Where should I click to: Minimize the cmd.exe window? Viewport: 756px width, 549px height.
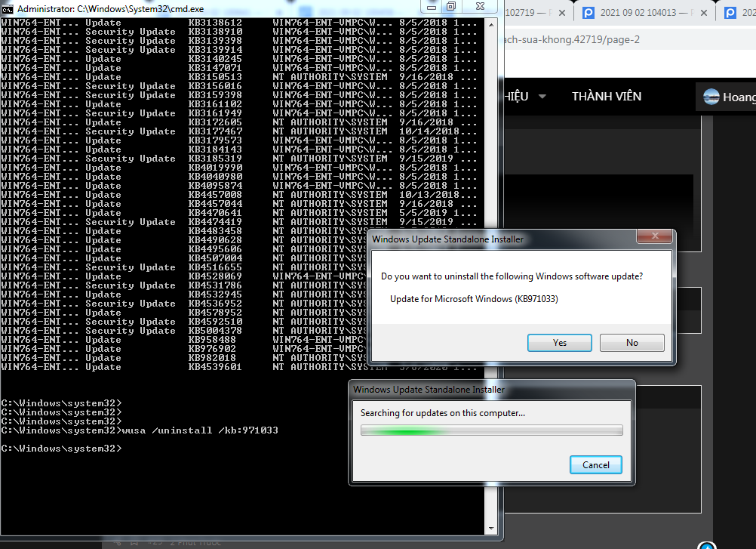point(432,6)
